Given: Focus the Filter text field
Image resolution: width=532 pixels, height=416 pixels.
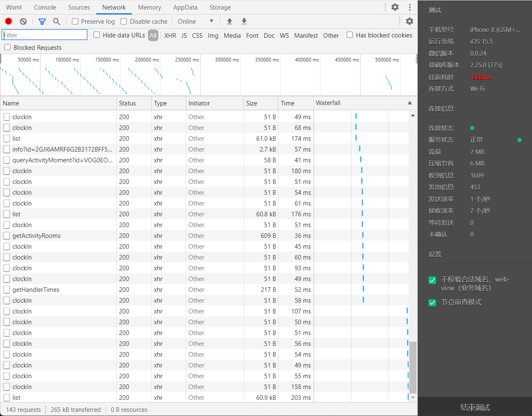Looking at the screenshot, I should coord(44,35).
